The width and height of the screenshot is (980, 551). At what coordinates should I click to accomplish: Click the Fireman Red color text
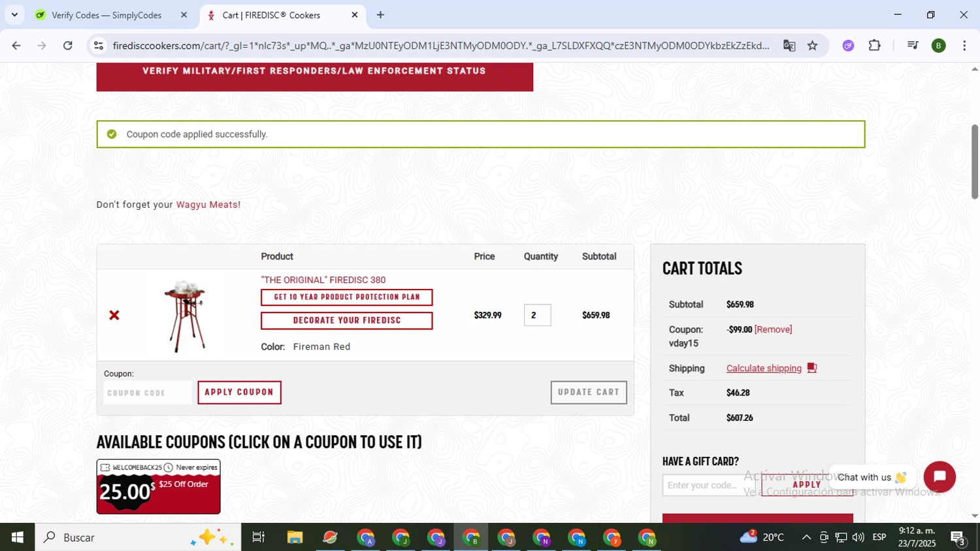tap(321, 346)
